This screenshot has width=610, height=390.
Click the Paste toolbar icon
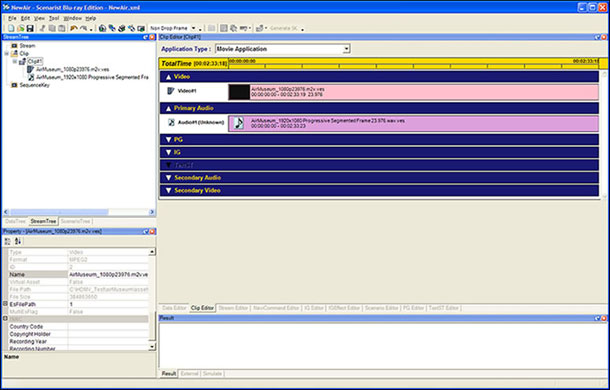pyautogui.click(x=61, y=28)
